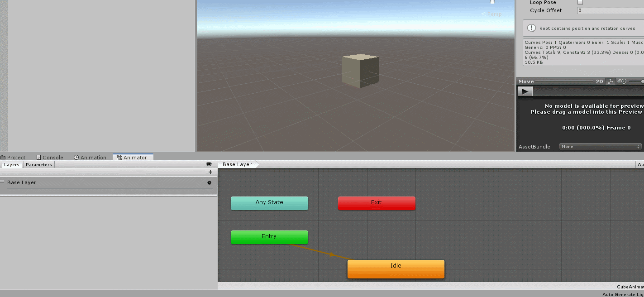Click the pivot axes icon in preview

click(611, 81)
